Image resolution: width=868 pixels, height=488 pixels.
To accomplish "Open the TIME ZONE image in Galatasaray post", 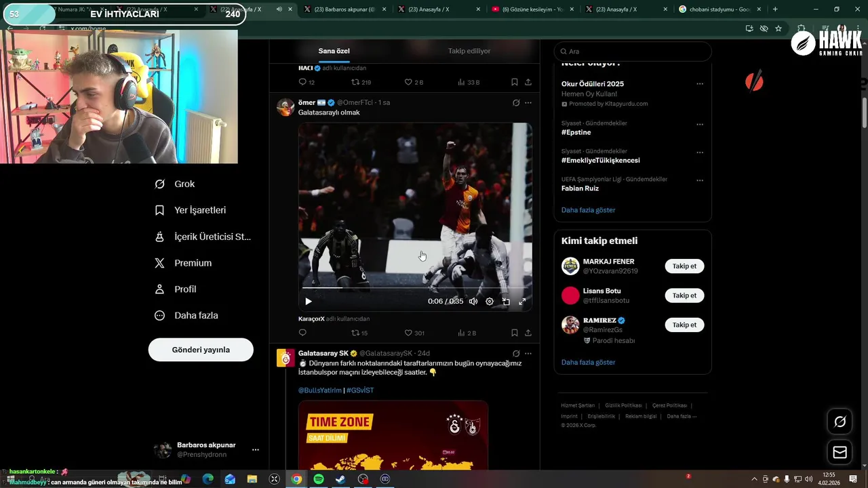I will 393,435.
